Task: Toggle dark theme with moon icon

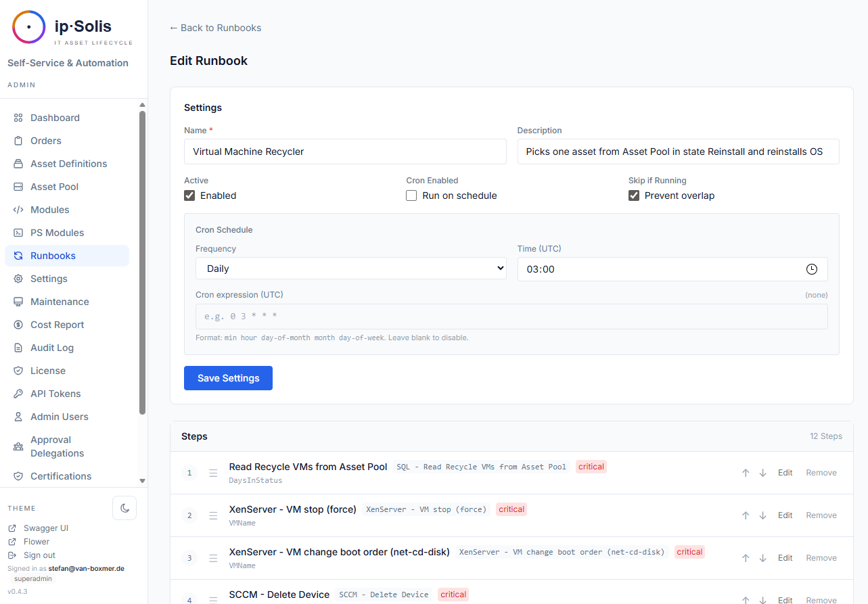Action: tap(124, 508)
